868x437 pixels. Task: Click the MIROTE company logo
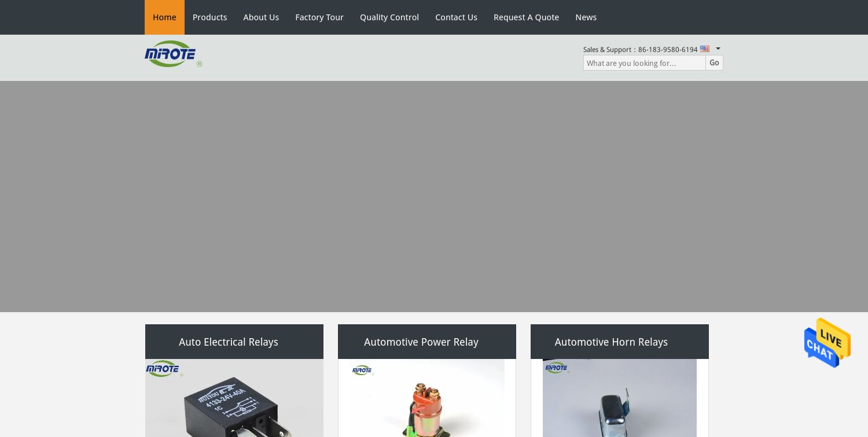coord(173,54)
